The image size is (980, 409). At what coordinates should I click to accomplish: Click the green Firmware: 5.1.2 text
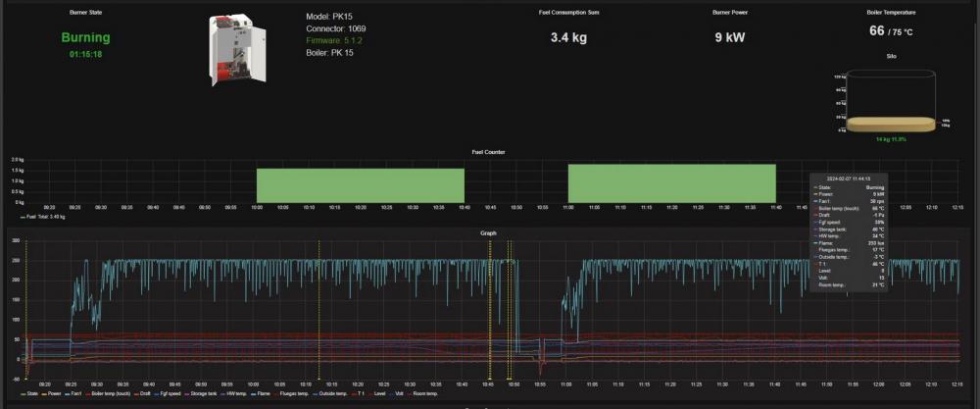pyautogui.click(x=334, y=40)
